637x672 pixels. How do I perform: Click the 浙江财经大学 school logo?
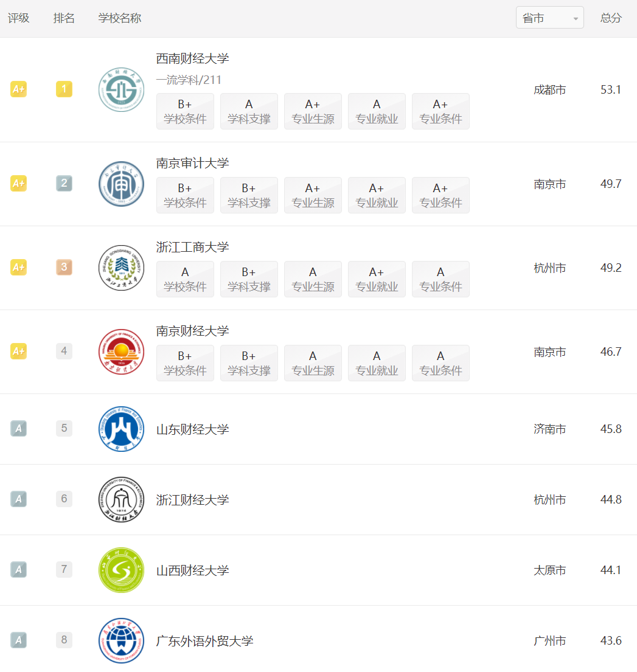[x=121, y=500]
